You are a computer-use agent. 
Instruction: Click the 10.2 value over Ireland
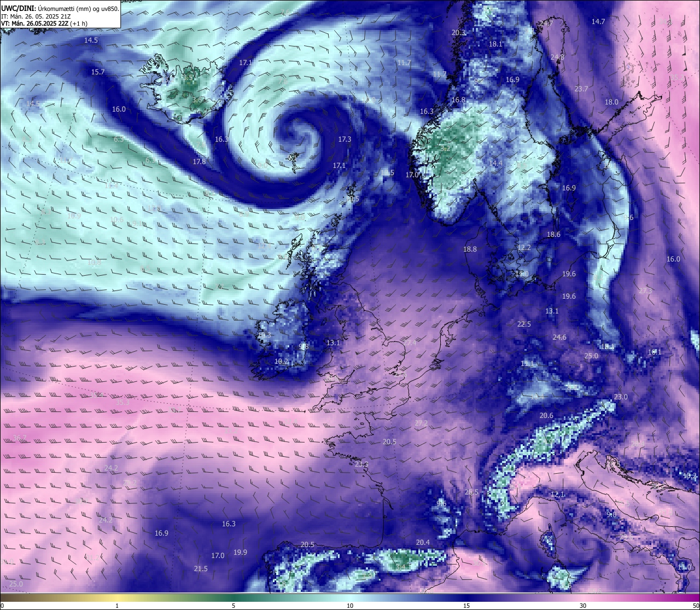pos(281,362)
